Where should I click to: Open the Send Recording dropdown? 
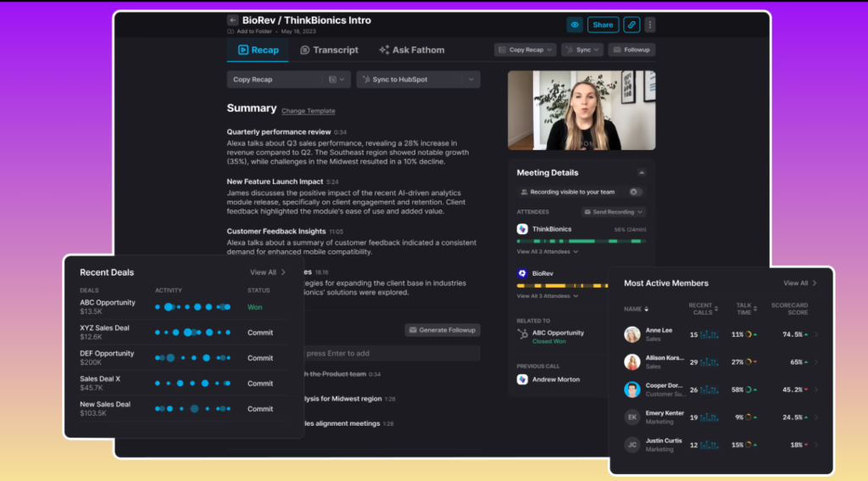614,212
